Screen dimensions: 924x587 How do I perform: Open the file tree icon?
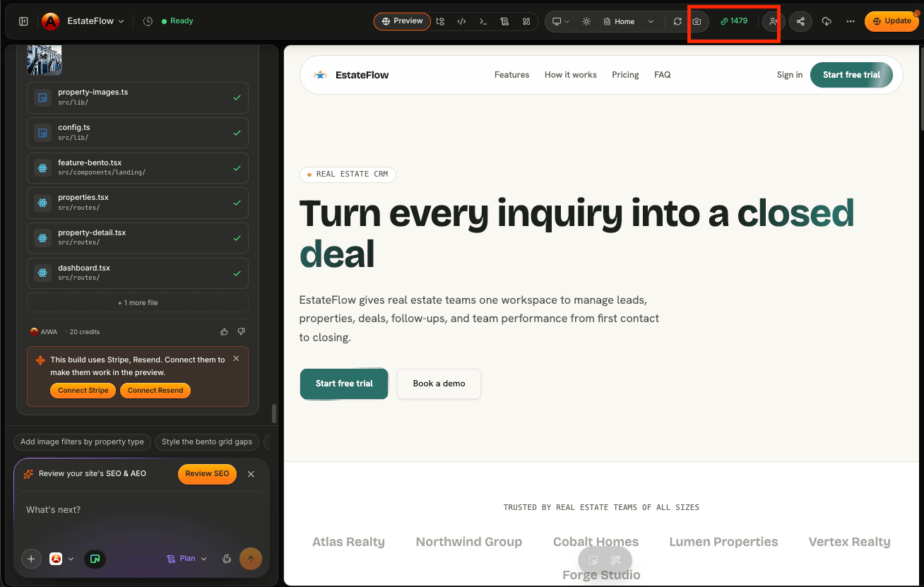pos(440,21)
